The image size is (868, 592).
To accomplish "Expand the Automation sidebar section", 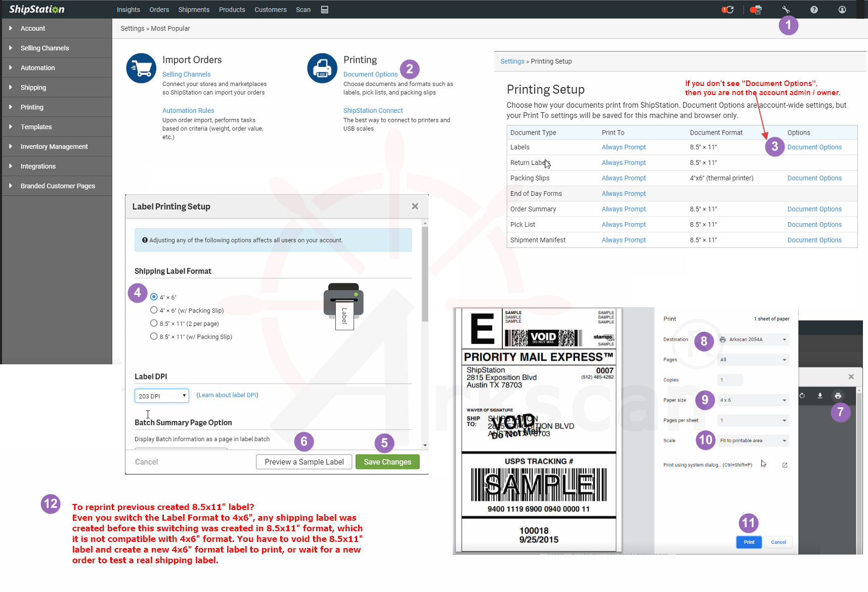I will (57, 68).
